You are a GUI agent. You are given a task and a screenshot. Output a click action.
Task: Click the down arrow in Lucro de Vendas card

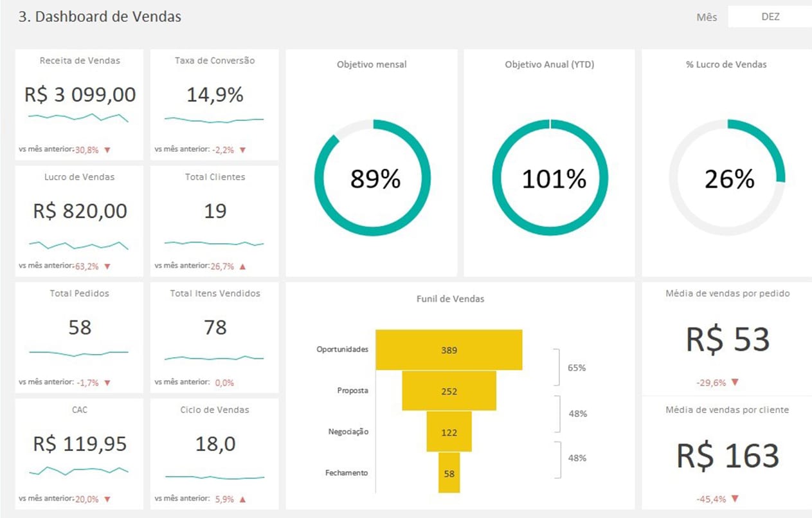107,266
